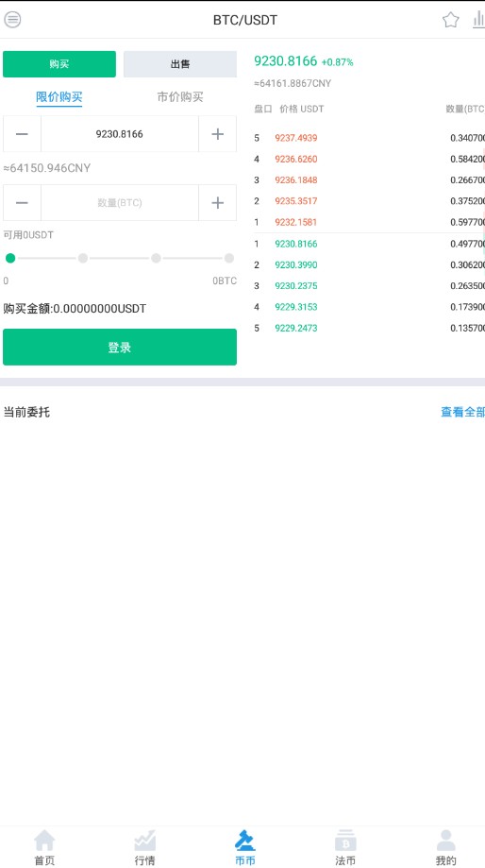Switch to 市价购买 tab
Viewport: 485px width, 868px height.
180,97
